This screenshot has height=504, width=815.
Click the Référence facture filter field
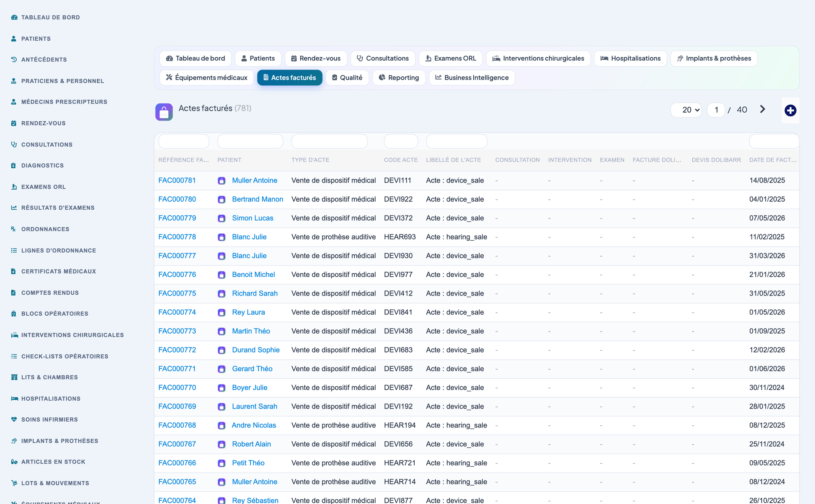(184, 141)
